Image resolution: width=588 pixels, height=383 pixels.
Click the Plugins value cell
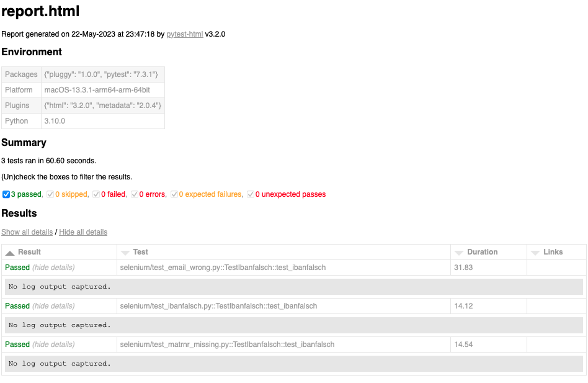103,106
